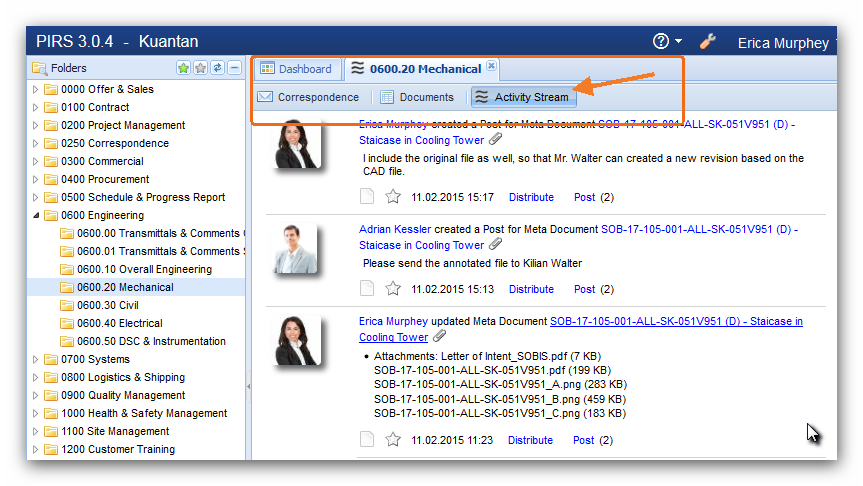Collapse all folders with the minus icon

(x=234, y=68)
